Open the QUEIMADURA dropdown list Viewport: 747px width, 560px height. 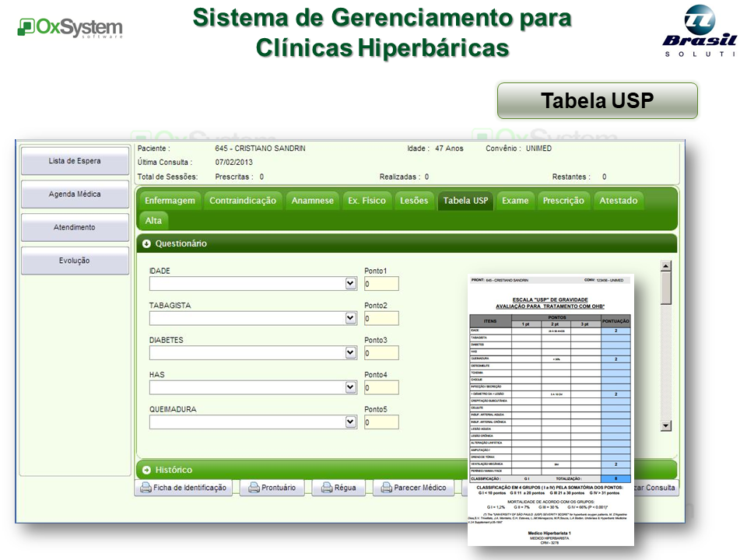tap(350, 422)
